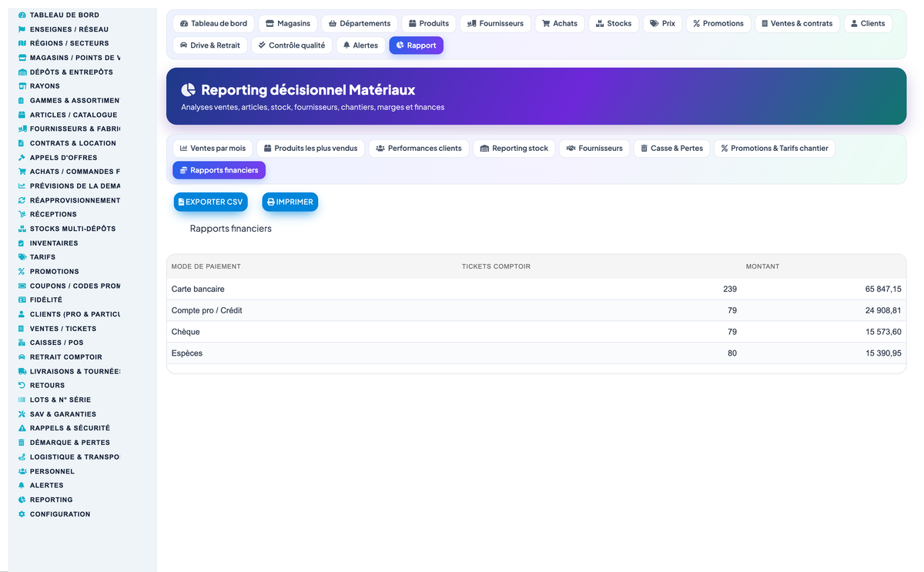Go to the Fournisseurs top navigation tab
The image size is (924, 572).
pos(496,23)
